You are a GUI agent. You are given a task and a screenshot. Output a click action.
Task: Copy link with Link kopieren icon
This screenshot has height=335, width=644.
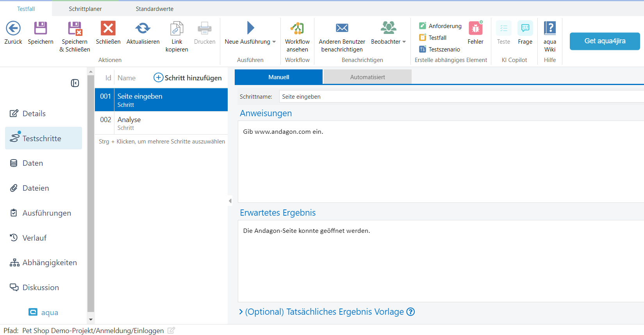coord(177,28)
